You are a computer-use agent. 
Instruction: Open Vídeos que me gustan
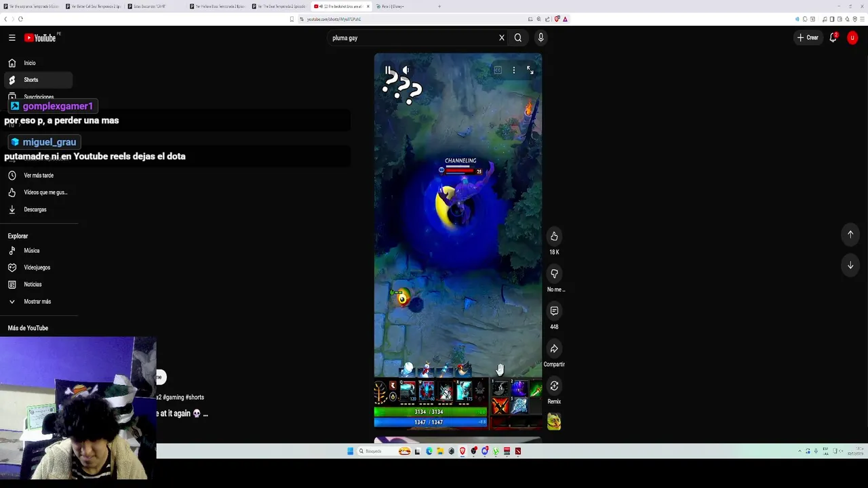pos(37,192)
